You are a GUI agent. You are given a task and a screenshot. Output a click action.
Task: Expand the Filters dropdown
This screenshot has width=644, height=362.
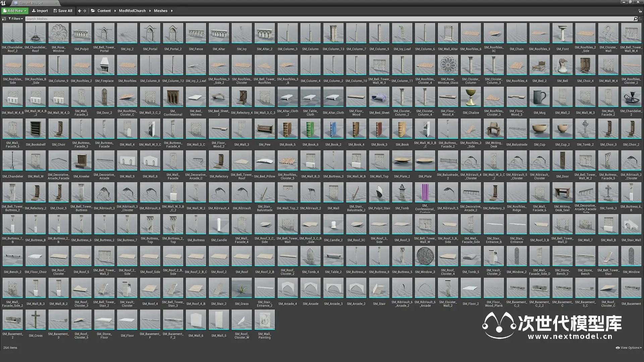pyautogui.click(x=16, y=19)
